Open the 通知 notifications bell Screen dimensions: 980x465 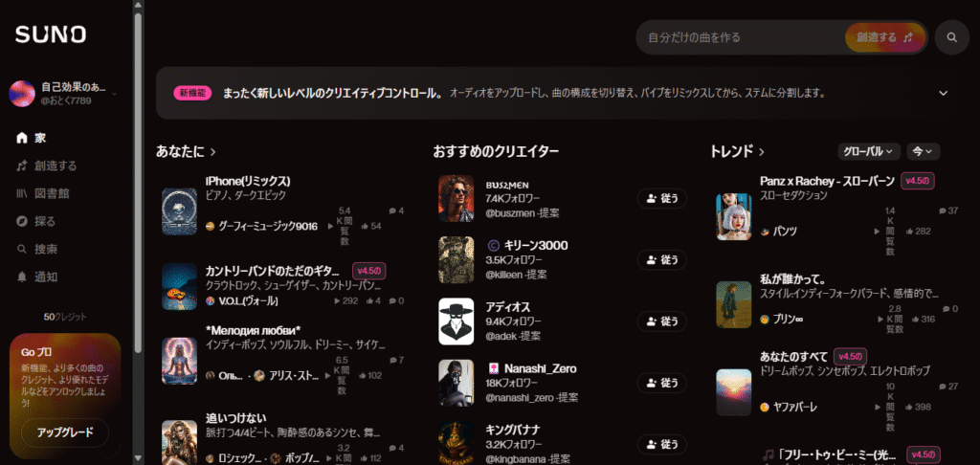coord(37,277)
